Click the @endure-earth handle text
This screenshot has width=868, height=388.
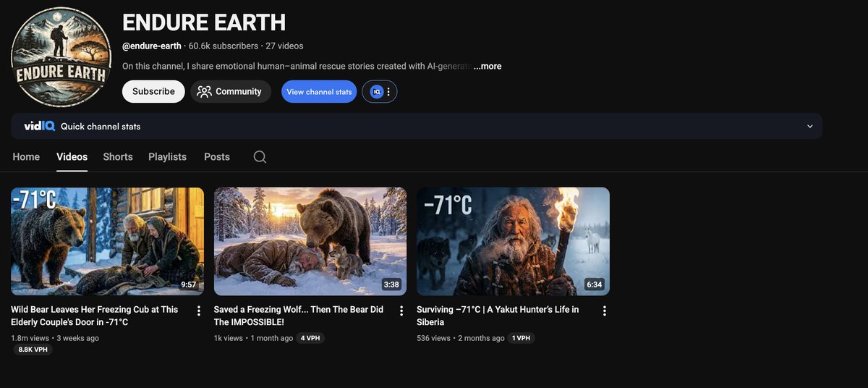pyautogui.click(x=152, y=46)
